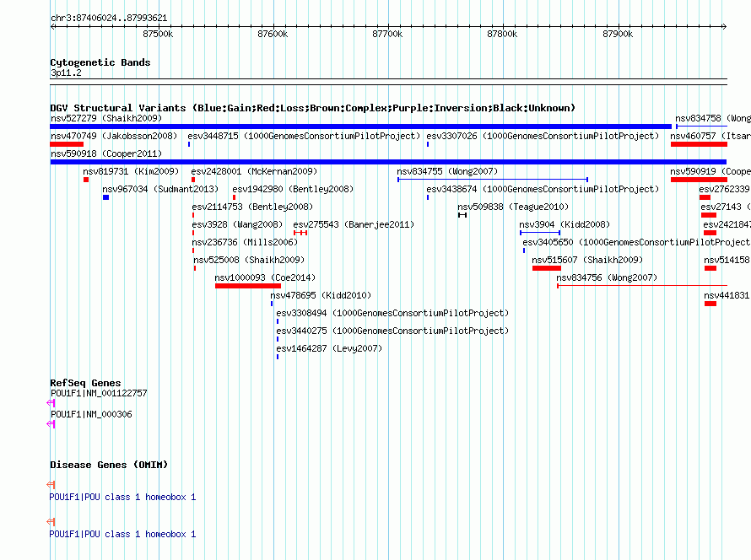The height and width of the screenshot is (560, 751).
Task: Click the nsv590918 Cooper2011 label
Action: 106,153
